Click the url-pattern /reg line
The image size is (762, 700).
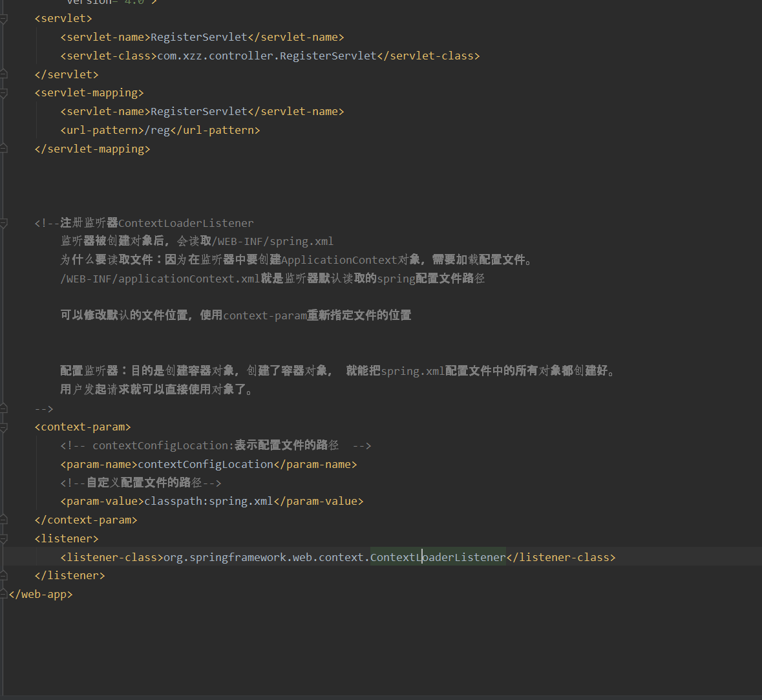click(160, 131)
